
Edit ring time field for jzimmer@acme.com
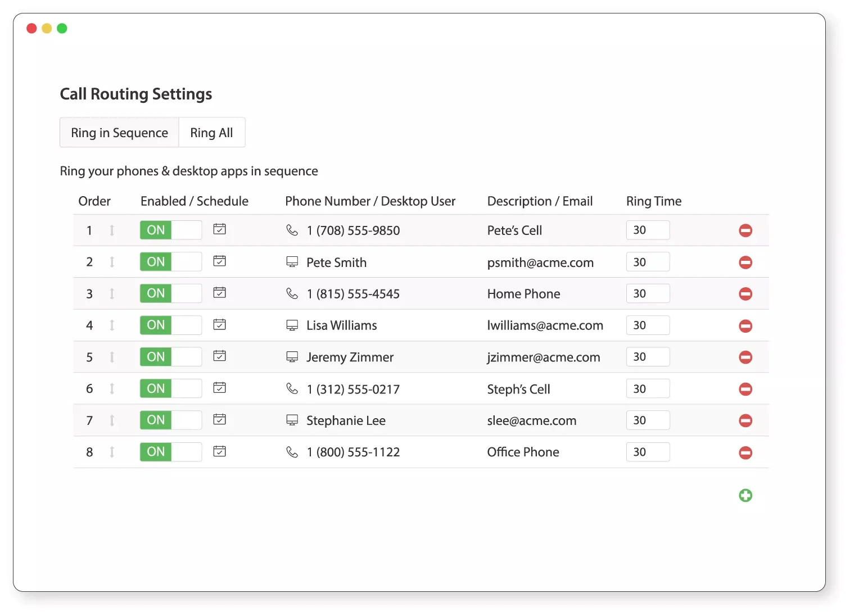click(648, 357)
